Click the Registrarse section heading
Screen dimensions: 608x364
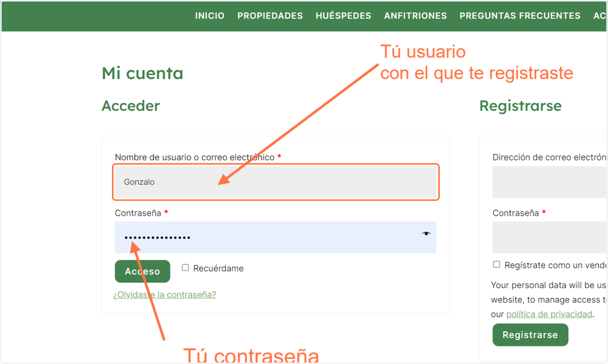(520, 106)
